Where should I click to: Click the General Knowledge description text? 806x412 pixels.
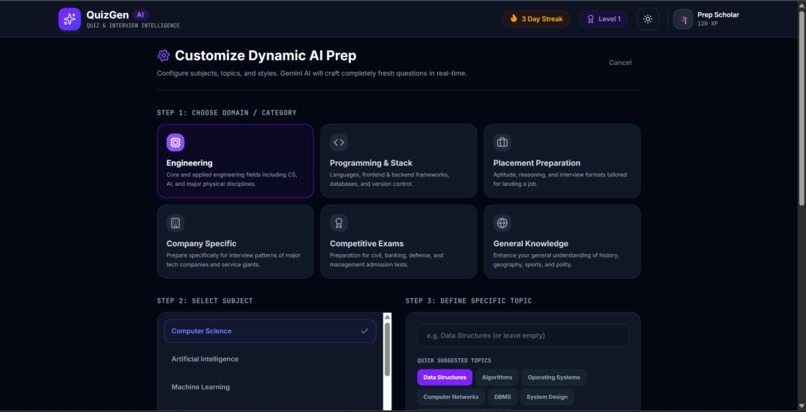point(556,260)
